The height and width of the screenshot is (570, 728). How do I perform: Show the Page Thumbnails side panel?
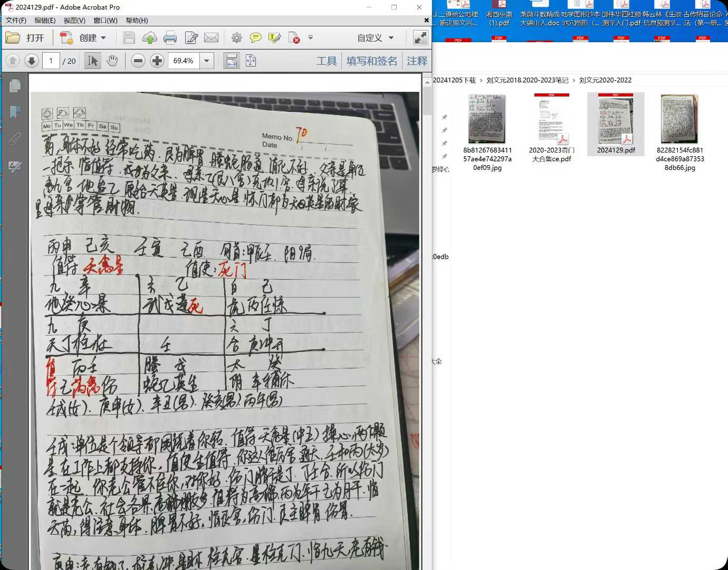click(15, 85)
